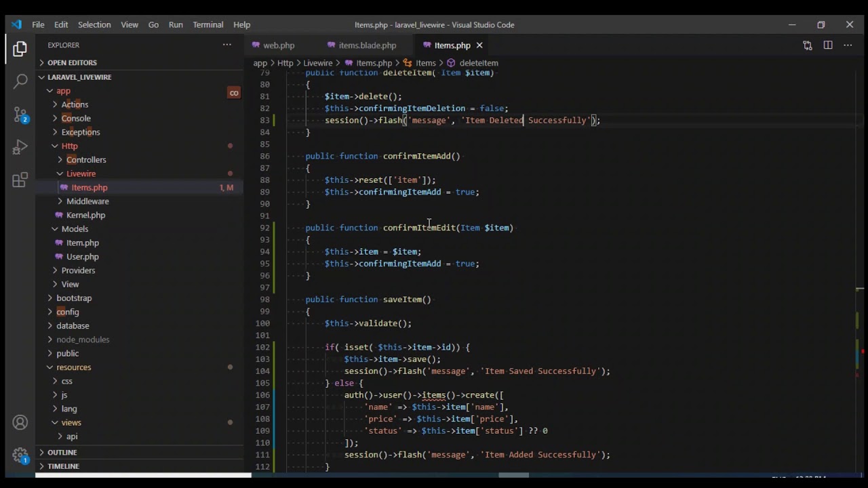Expand the node_modules folder
This screenshot has width=868, height=488.
[x=83, y=340]
